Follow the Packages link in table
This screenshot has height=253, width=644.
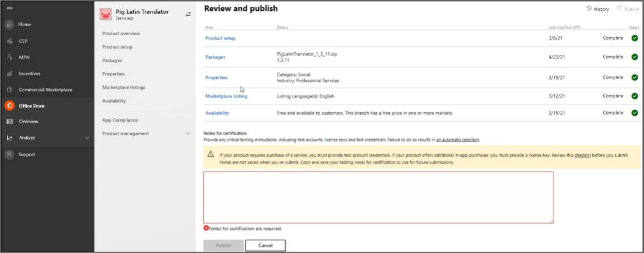click(216, 57)
